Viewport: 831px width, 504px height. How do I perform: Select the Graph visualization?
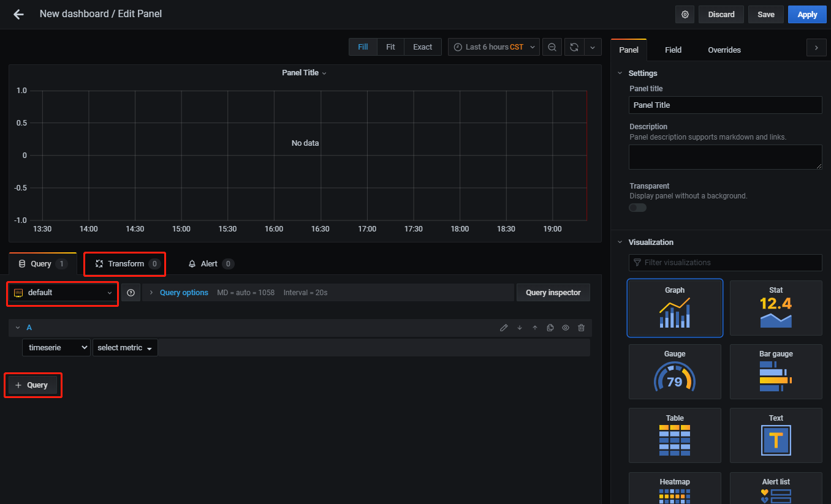point(675,308)
